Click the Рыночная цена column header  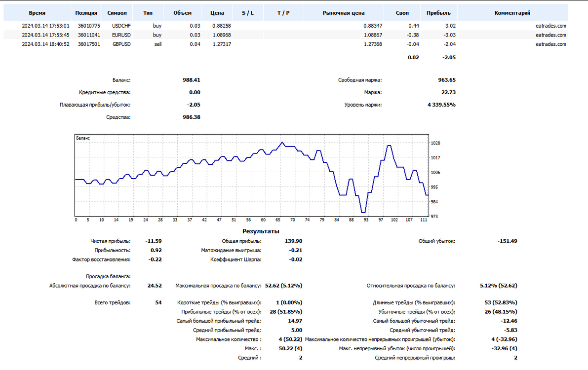click(344, 13)
